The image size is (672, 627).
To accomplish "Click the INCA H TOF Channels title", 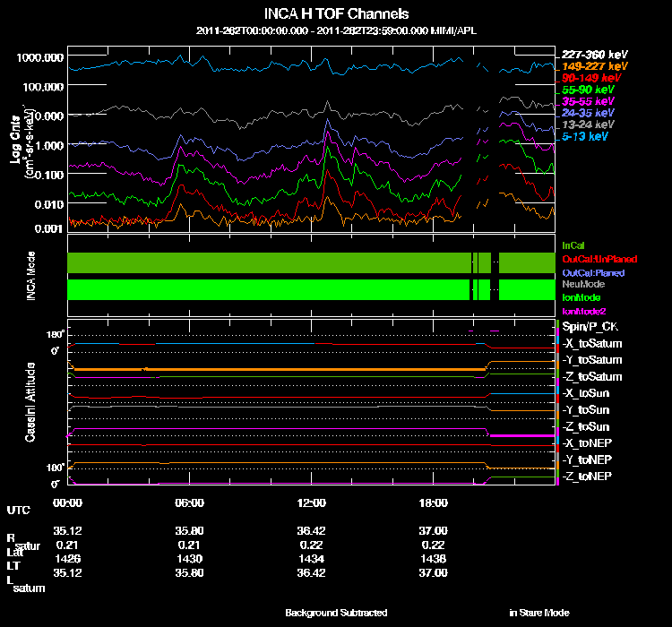I will point(336,14).
